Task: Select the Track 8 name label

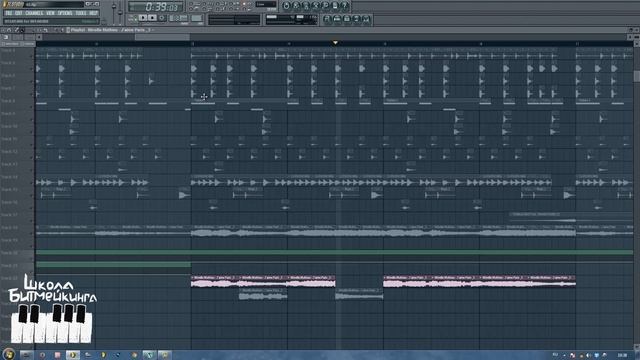Action: [8, 101]
